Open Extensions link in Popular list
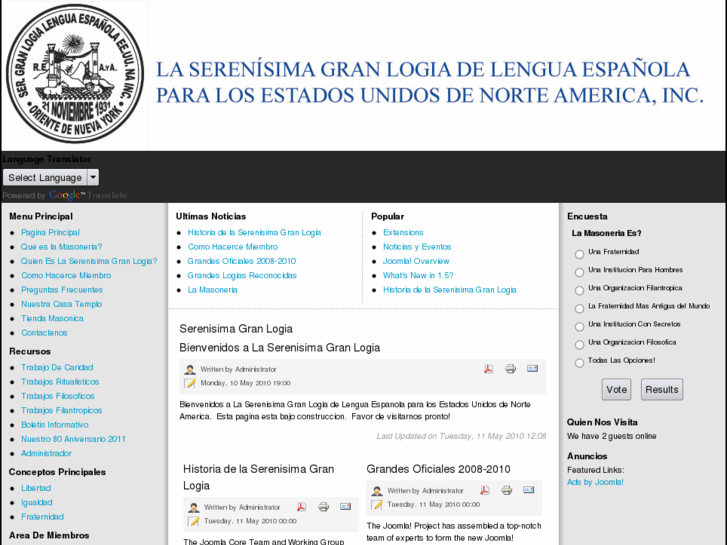The image size is (727, 545). click(403, 232)
